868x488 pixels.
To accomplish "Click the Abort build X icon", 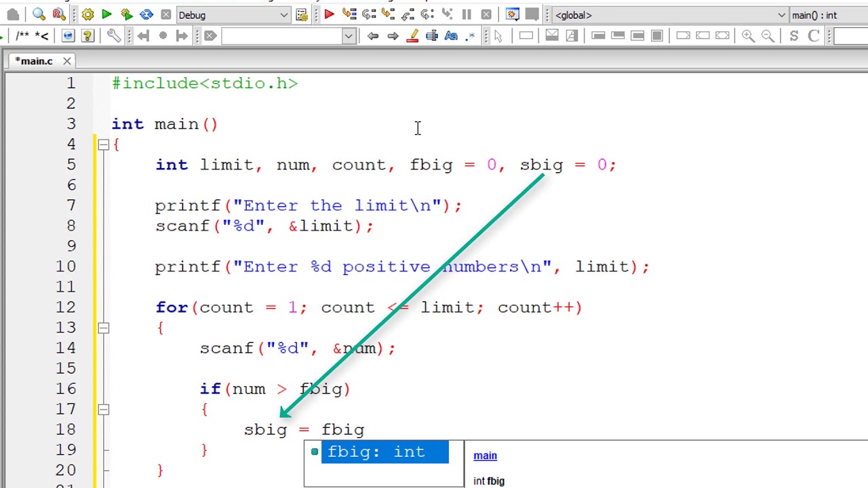I will coord(166,14).
